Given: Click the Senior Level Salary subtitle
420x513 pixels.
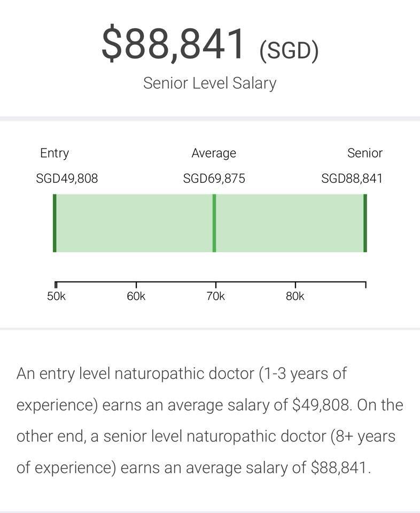Looking at the screenshot, I should click(x=209, y=83).
